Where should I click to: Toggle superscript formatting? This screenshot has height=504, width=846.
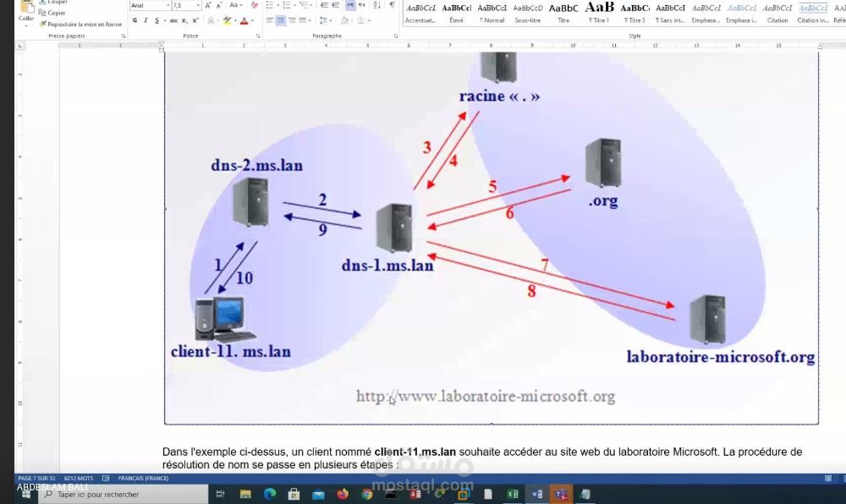pyautogui.click(x=195, y=20)
